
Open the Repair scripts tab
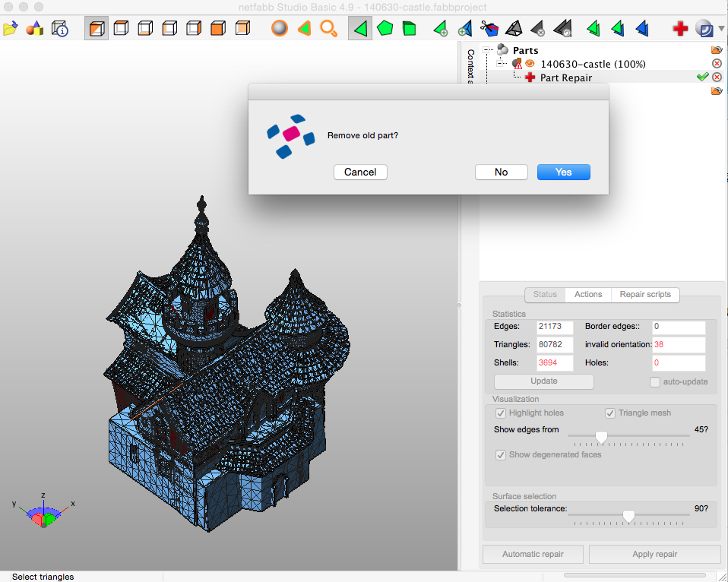645,295
